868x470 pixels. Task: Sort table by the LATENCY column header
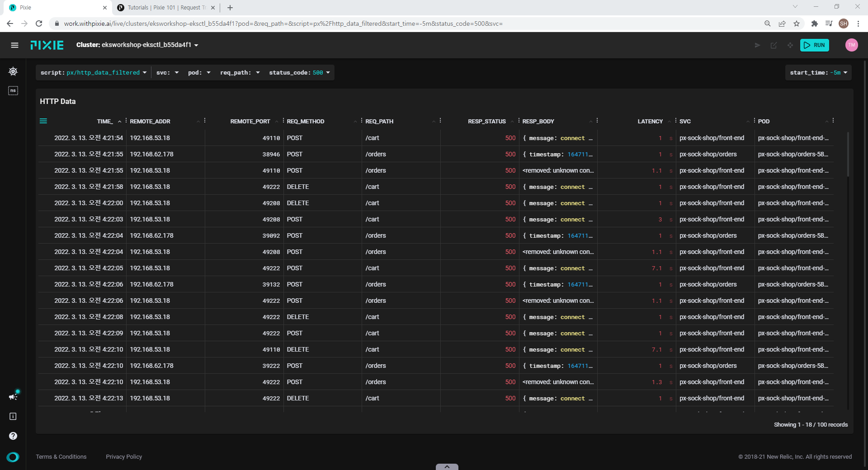click(x=650, y=122)
